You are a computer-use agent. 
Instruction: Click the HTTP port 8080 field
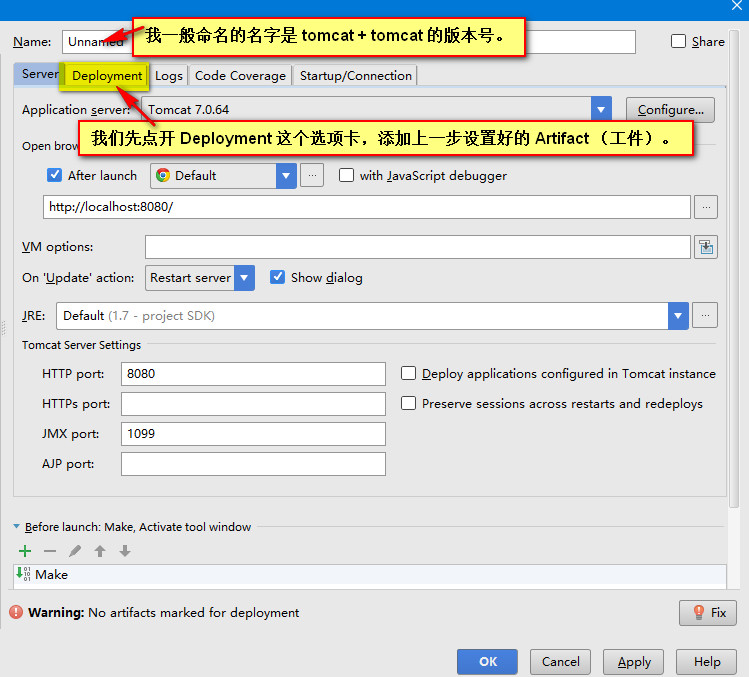pos(253,374)
